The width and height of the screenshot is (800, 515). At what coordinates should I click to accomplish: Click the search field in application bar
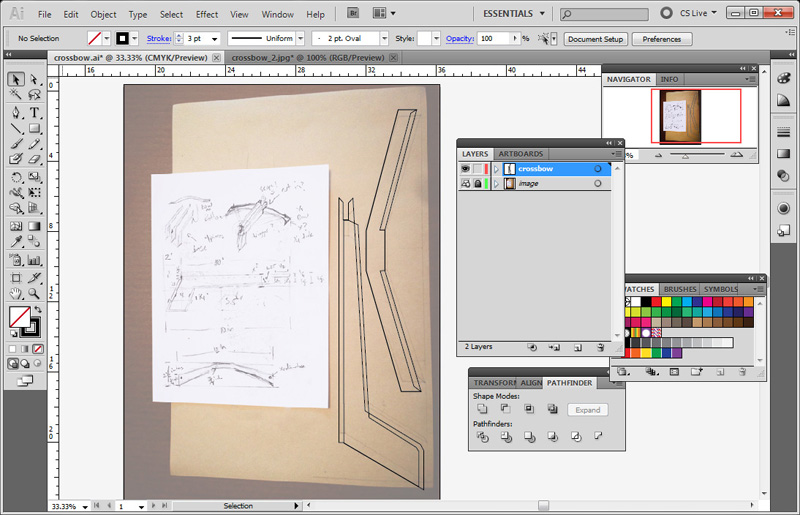pyautogui.click(x=604, y=14)
